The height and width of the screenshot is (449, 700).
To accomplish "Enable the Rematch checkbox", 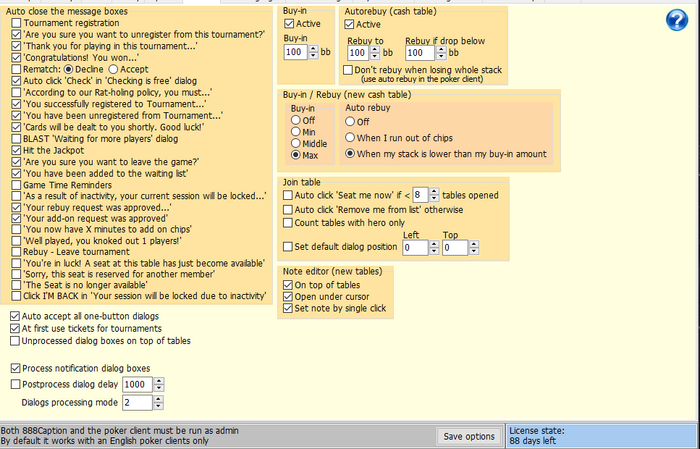I will point(16,69).
